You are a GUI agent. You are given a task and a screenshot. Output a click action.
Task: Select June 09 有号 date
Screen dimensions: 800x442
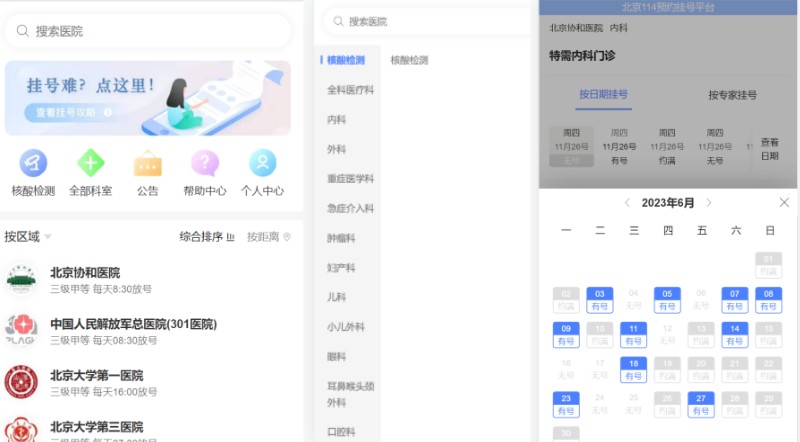pyautogui.click(x=566, y=334)
